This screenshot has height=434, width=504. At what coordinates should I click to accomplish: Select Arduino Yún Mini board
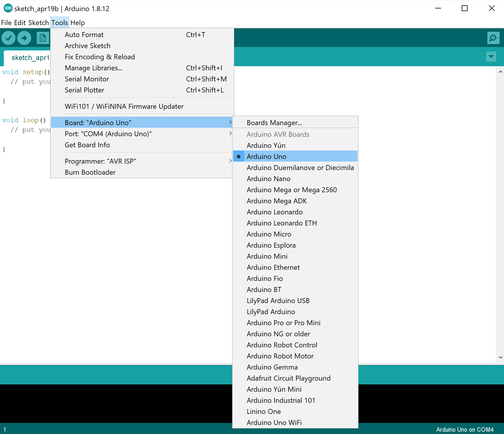(x=295, y=389)
